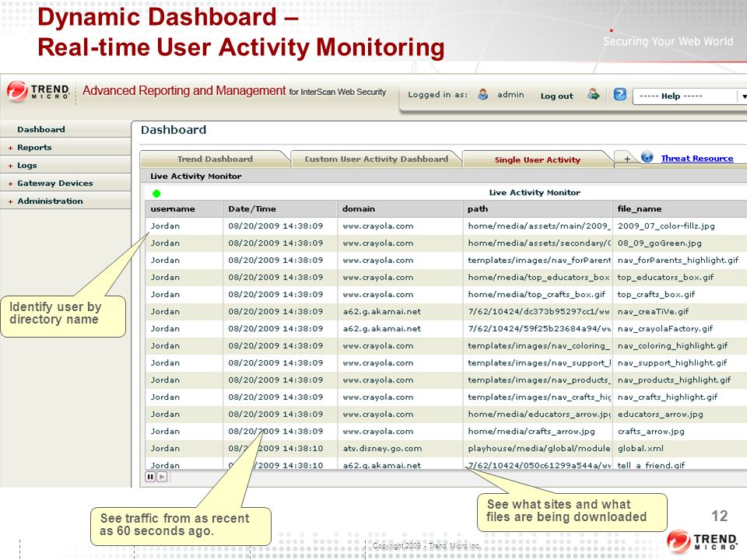Click the green live status indicator

tap(156, 194)
